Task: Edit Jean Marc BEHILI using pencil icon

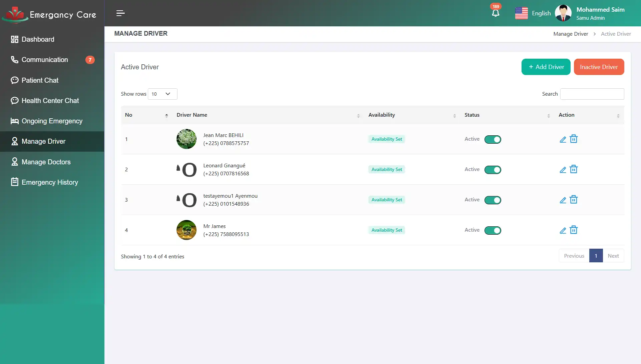Action: click(563, 139)
